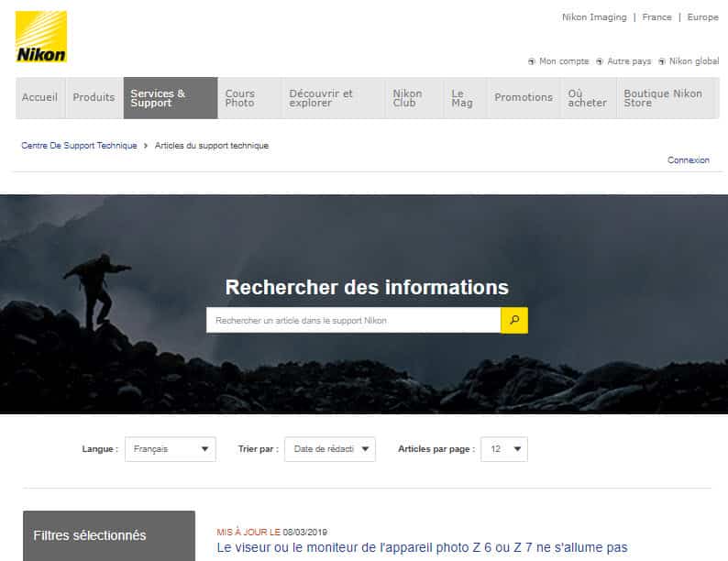
Task: Open the Langue dropdown
Action: (171, 448)
